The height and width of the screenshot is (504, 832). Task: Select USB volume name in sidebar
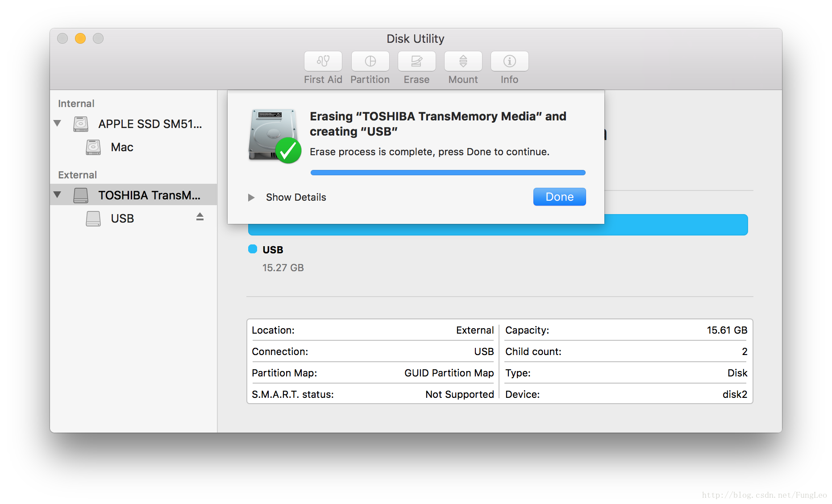[x=122, y=219]
